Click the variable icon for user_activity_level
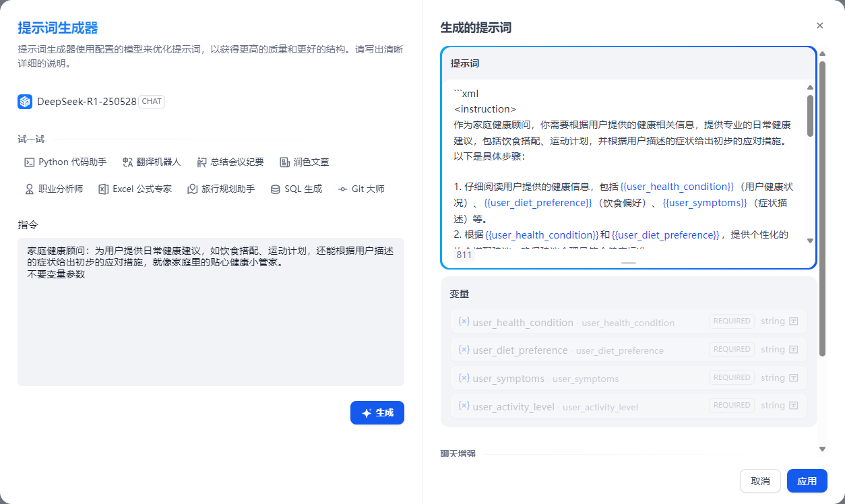Screen dimensions: 845x504 tap(464, 406)
